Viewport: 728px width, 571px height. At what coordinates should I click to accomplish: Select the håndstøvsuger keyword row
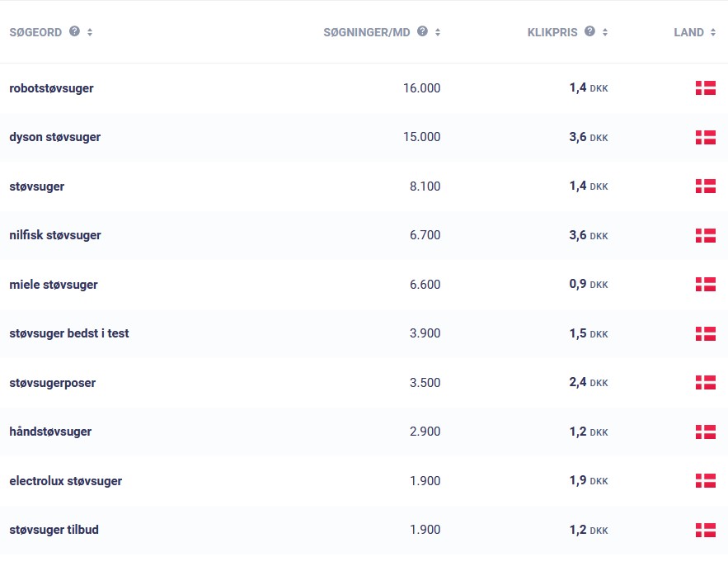50,432
